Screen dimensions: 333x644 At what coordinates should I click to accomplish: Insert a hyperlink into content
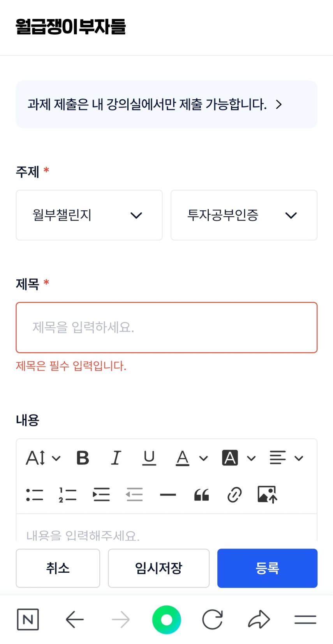(x=234, y=495)
